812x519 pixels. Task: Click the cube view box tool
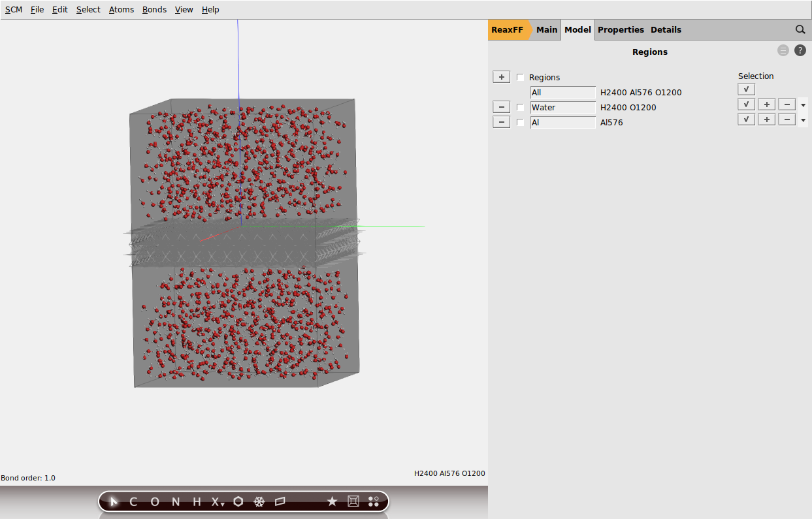(353, 501)
